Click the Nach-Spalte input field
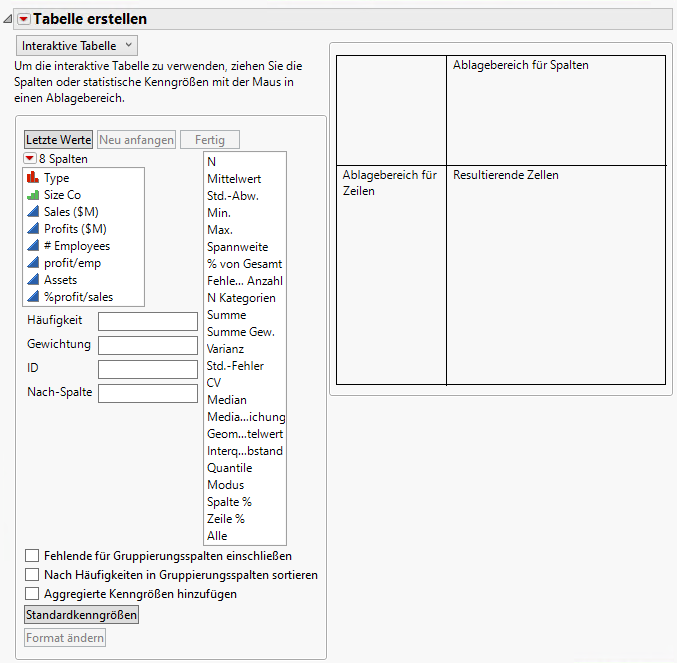This screenshot has height=663, width=677. [148, 393]
